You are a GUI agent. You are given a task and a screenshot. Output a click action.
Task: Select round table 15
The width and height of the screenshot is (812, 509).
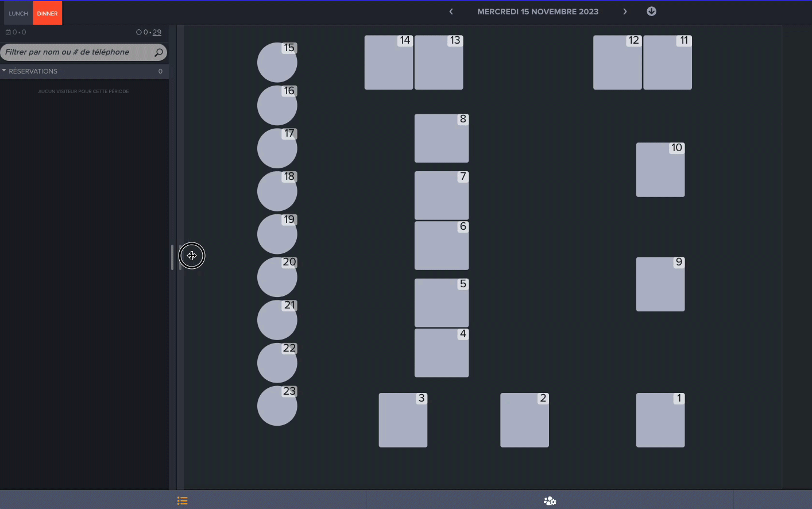[x=277, y=62]
